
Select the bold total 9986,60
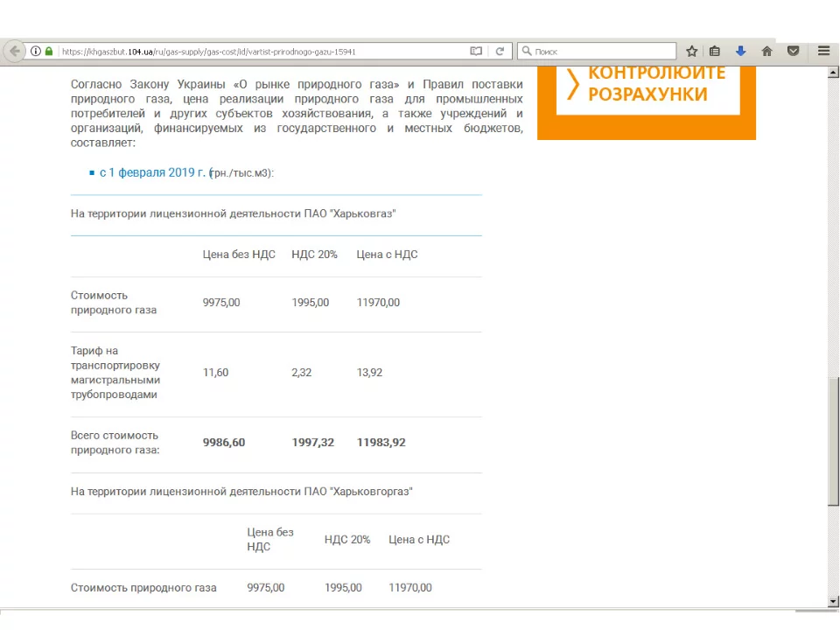click(224, 443)
